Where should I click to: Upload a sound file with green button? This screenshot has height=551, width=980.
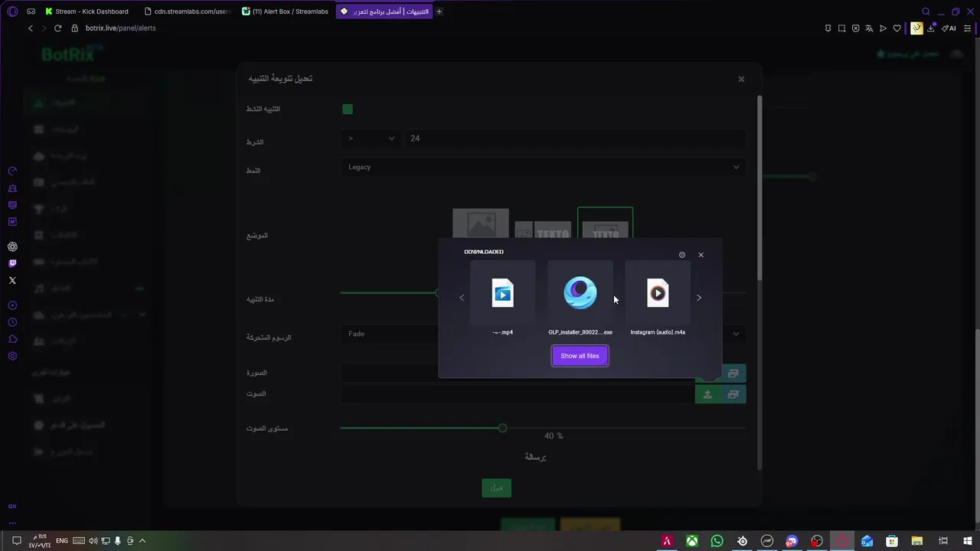tap(707, 394)
